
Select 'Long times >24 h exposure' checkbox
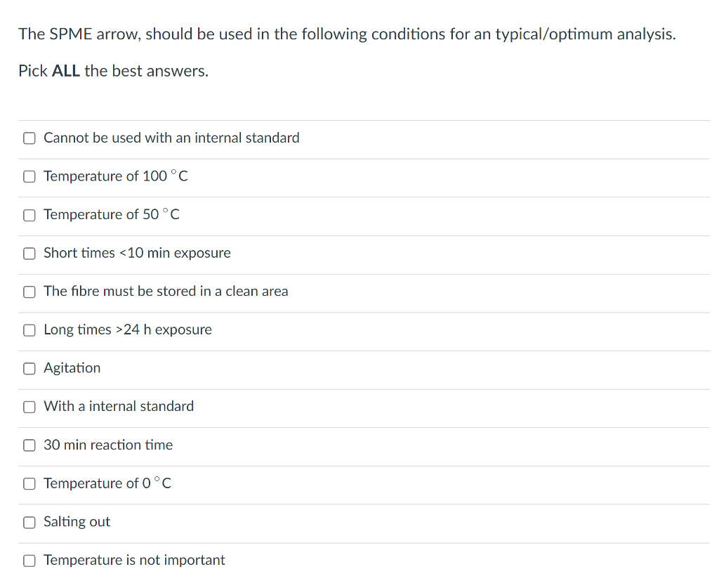coord(29,330)
